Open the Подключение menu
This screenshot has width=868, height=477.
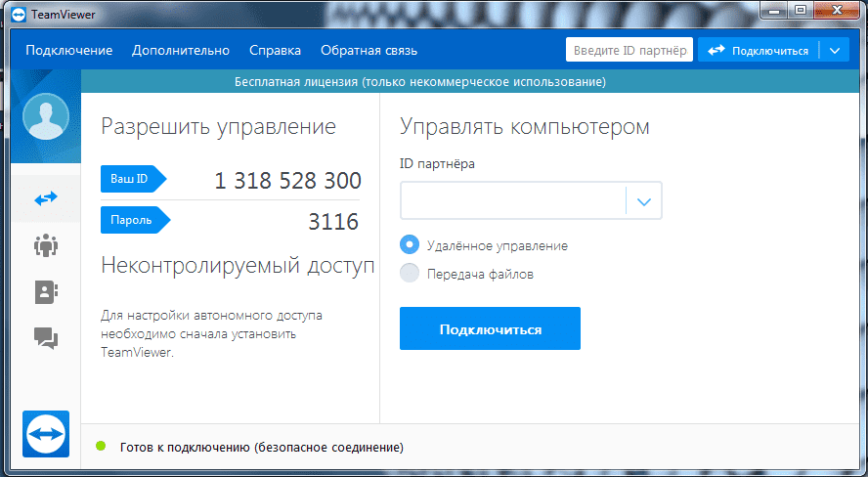[x=69, y=51]
